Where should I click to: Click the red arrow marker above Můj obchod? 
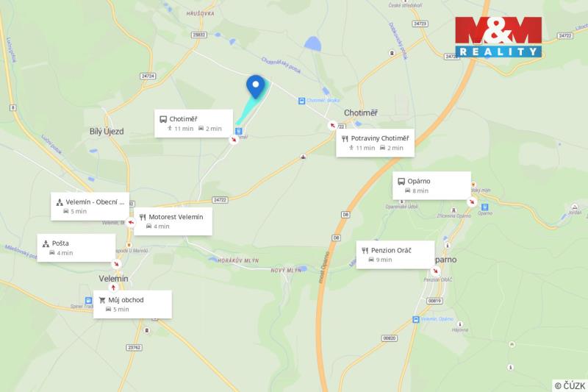coord(113,288)
